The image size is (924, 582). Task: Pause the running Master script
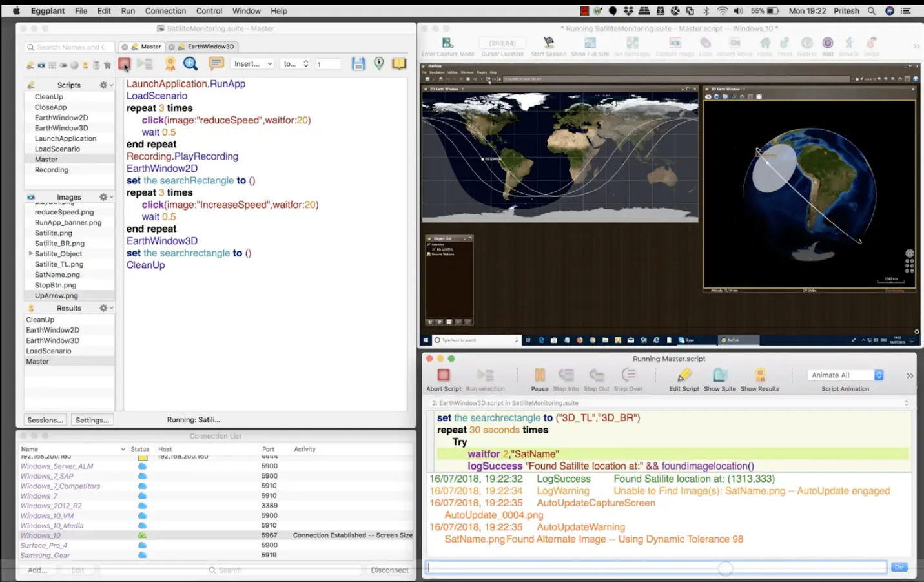point(539,375)
